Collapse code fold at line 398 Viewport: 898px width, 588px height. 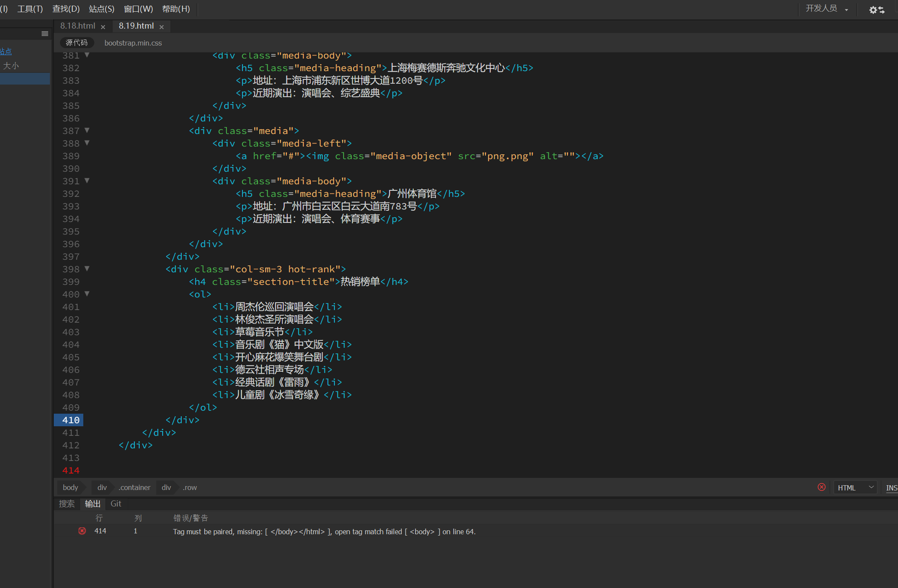pos(87,268)
